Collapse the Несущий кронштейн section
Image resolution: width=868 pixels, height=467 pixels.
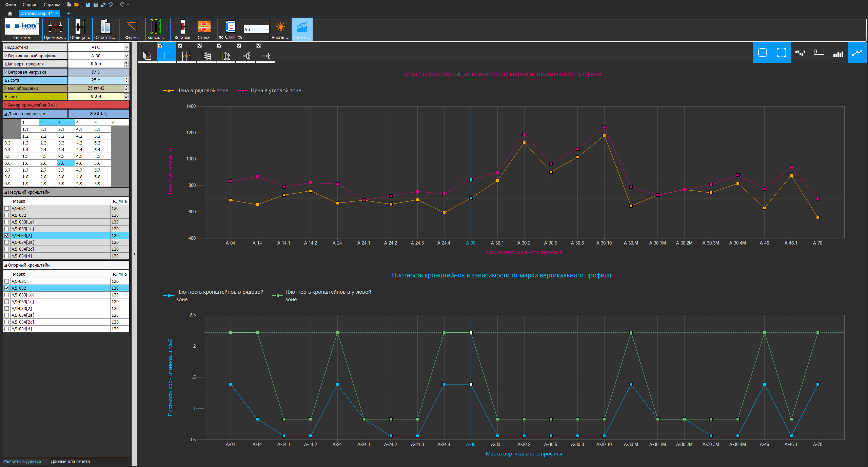pos(5,192)
